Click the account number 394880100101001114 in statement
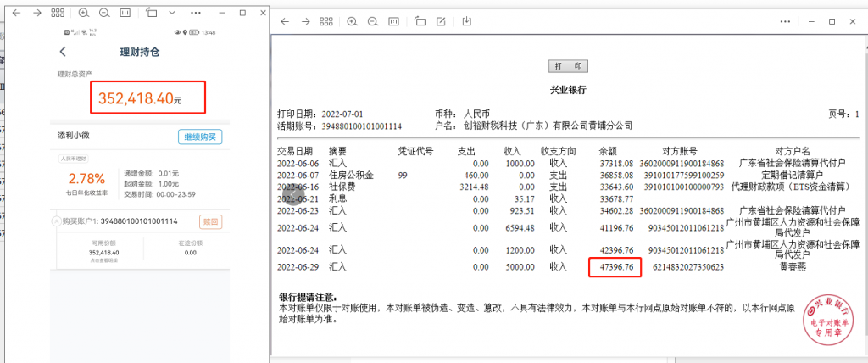The width and height of the screenshot is (868, 363). pos(363,126)
